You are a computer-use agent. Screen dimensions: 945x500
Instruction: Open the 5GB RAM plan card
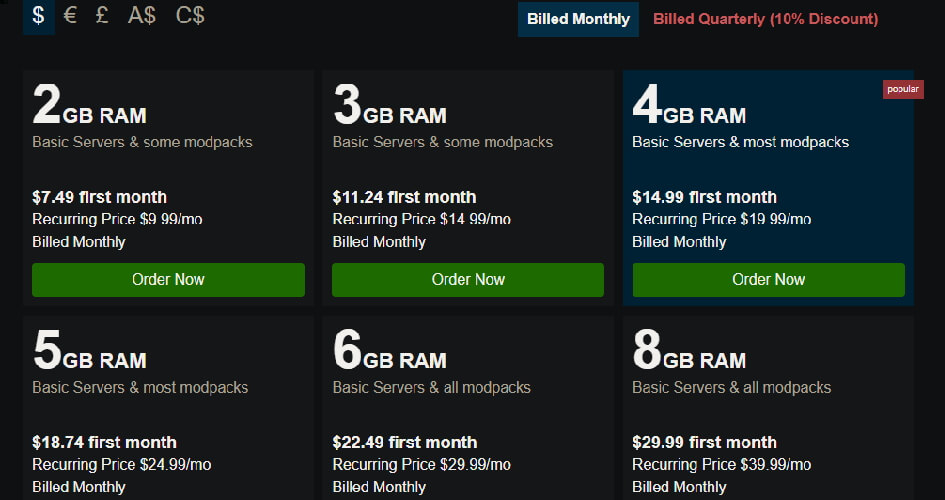tap(168, 408)
